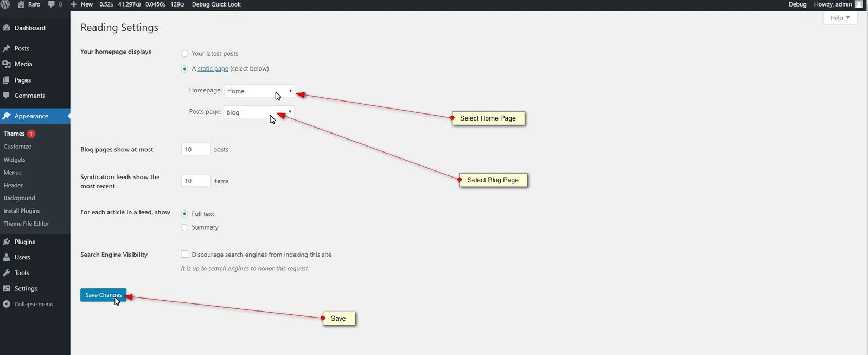Click the plus New icon in admin bar
This screenshot has width=868, height=355.
(x=74, y=4)
